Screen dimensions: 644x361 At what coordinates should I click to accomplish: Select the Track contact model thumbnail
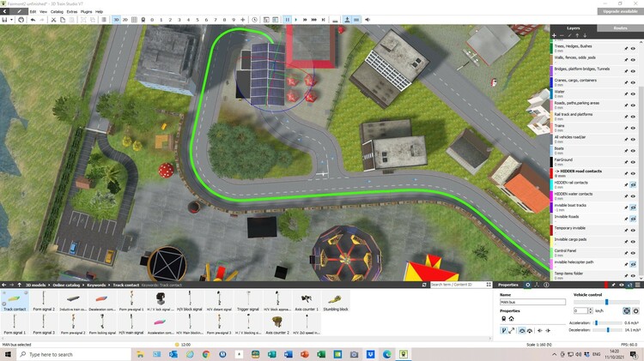[15, 298]
